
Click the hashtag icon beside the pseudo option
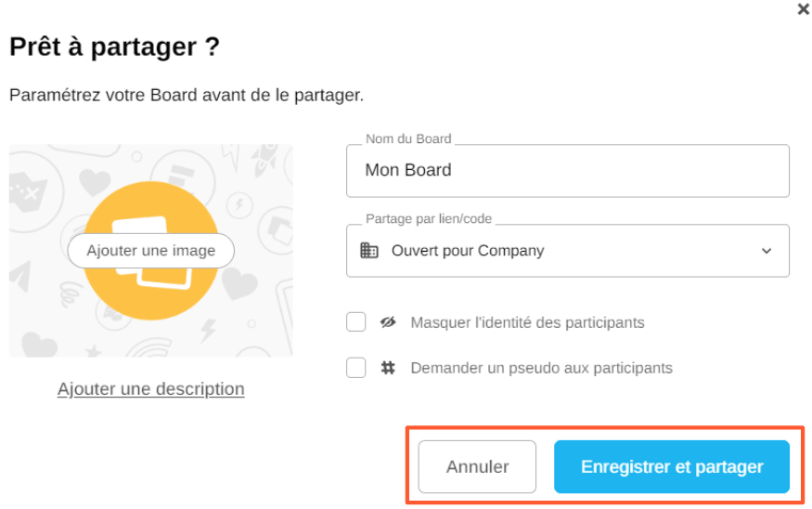pyautogui.click(x=388, y=368)
